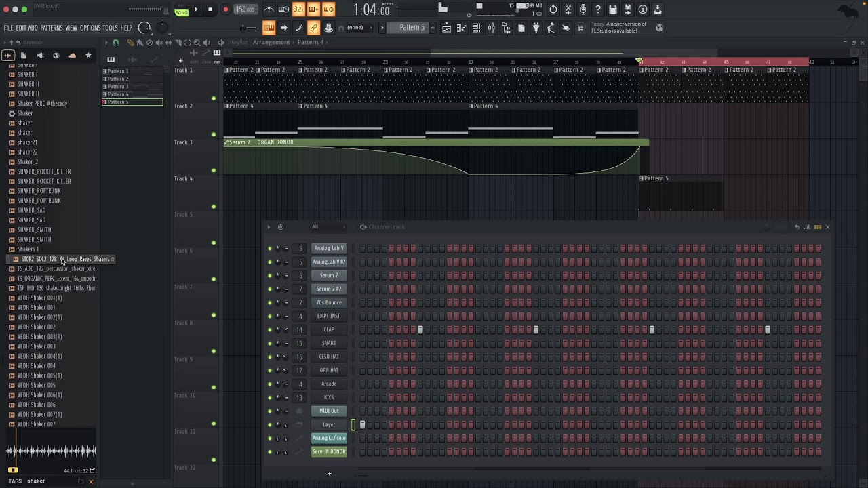Click the cloud icon in Browser tabs
Image resolution: width=868 pixels, height=488 pixels.
tap(73, 56)
